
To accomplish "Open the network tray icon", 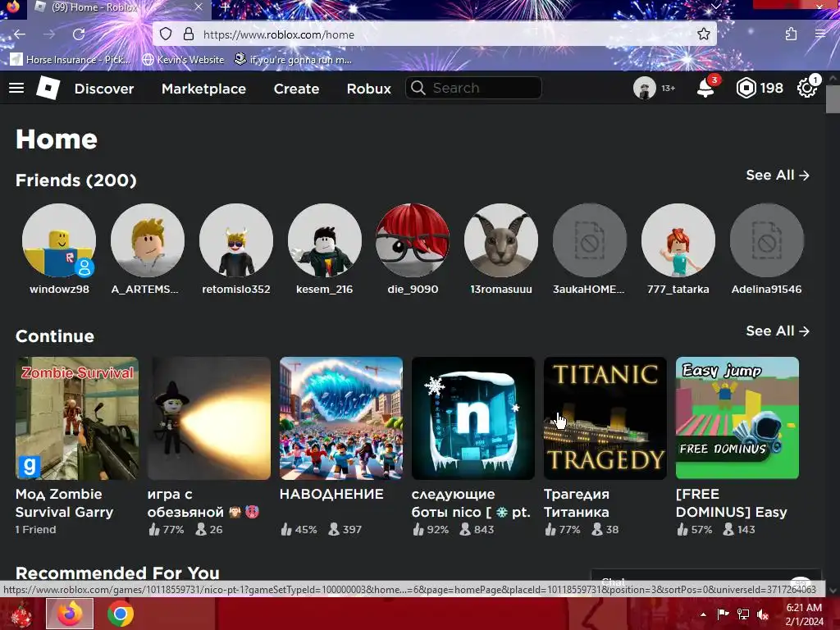I will tap(743, 614).
